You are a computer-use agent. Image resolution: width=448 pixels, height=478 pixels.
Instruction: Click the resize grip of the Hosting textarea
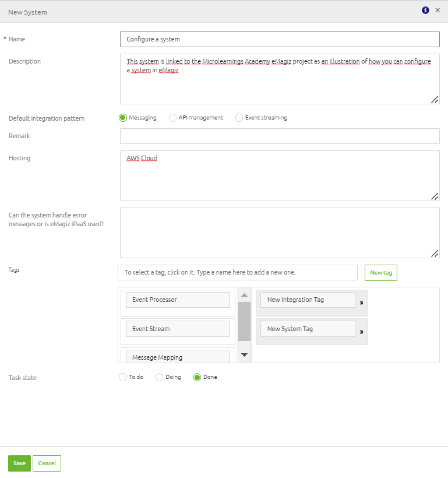[x=435, y=197]
